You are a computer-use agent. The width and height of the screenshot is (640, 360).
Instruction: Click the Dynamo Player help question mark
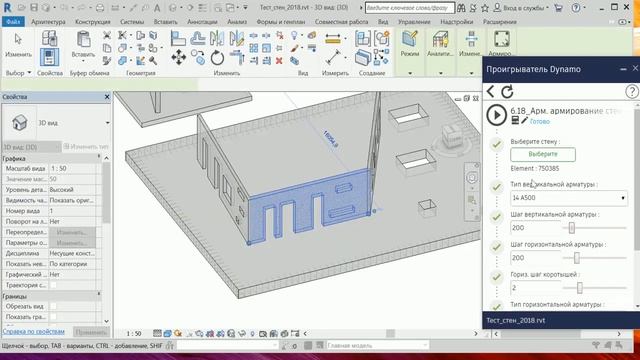pyautogui.click(x=631, y=91)
